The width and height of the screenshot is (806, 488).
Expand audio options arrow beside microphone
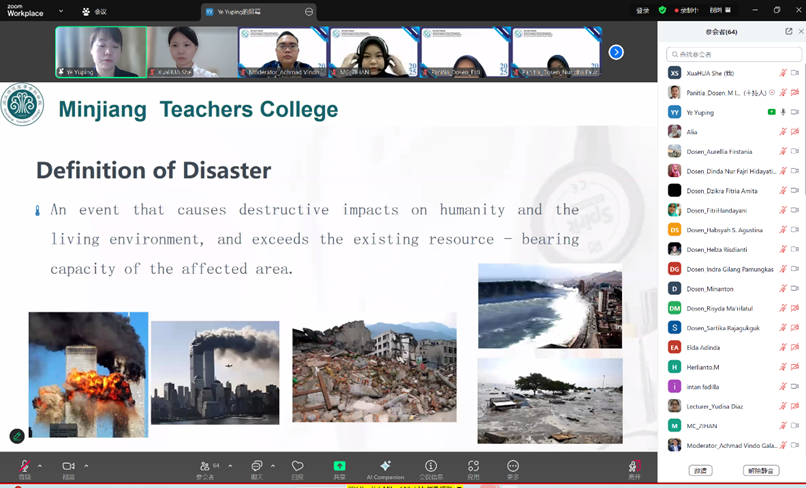[x=40, y=466]
